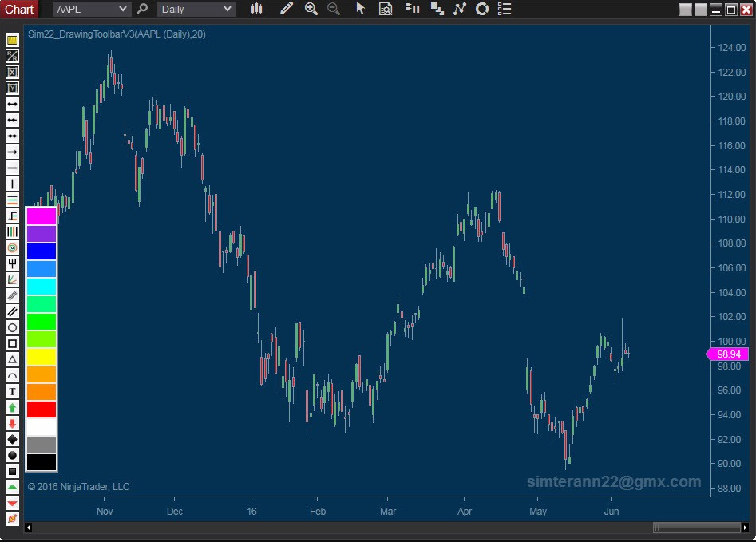756x542 pixels.
Task: Select the red arrow down marker
Action: pos(12,423)
